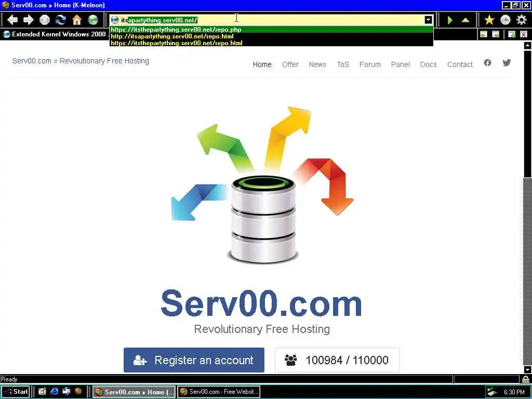Open the Windows Start button
Screen dimensions: 532x399
[16, 392]
